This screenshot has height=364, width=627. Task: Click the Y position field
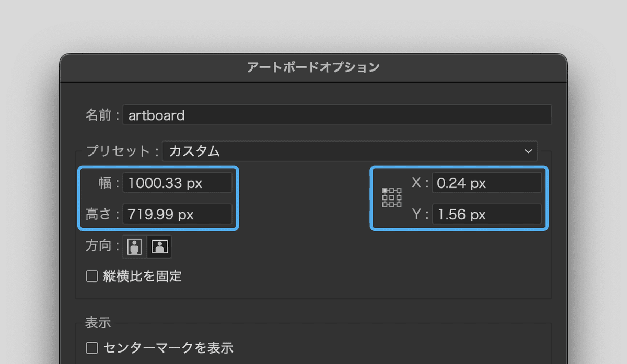click(x=486, y=214)
